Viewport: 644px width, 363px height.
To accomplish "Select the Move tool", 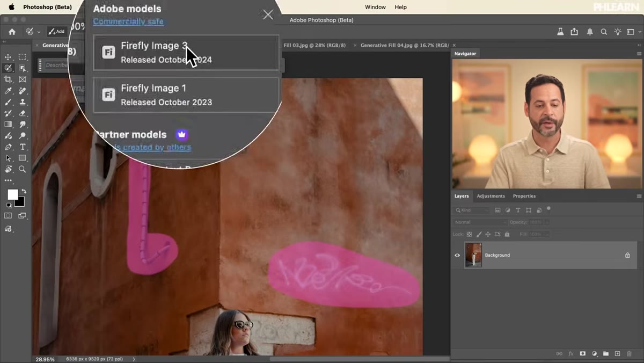I will [8, 57].
